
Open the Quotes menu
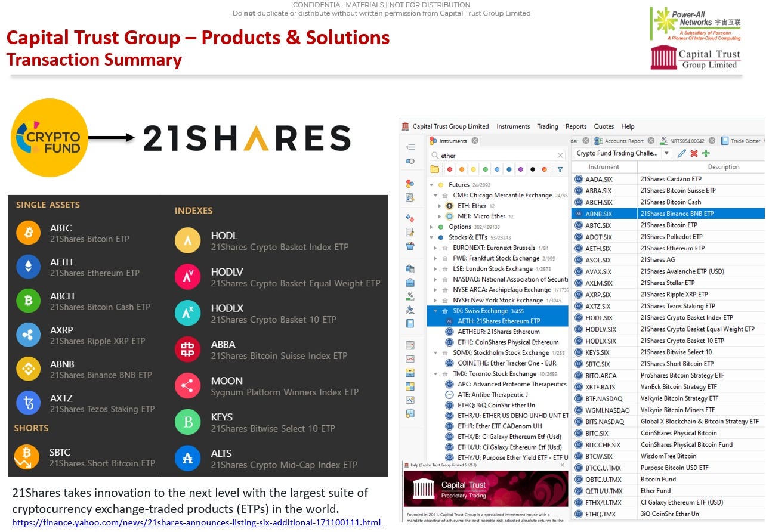click(x=604, y=126)
